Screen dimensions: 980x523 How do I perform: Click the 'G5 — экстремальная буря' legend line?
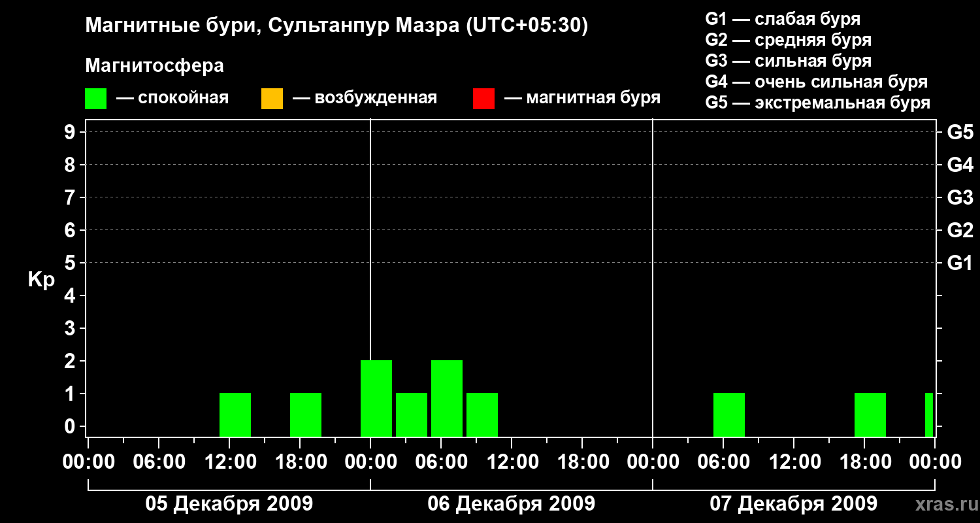818,103
